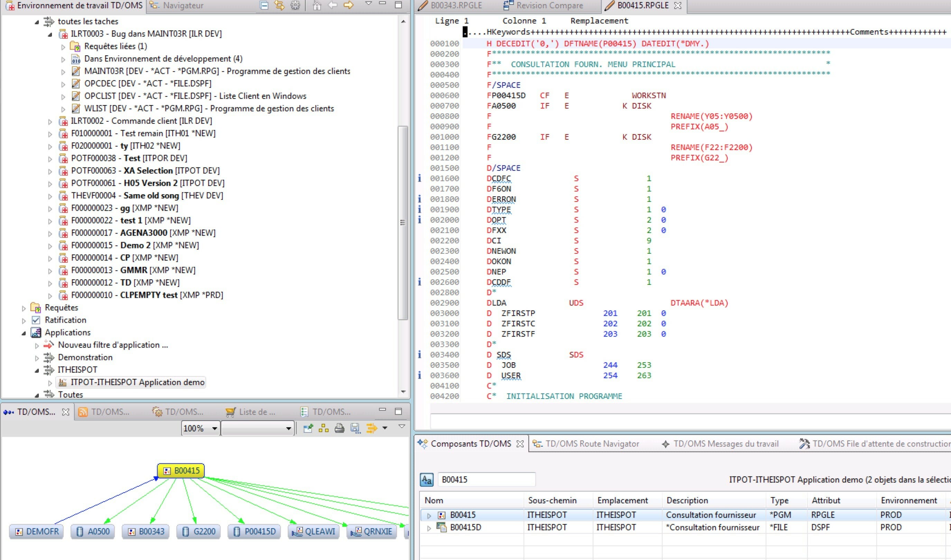Screen dimensions: 951x560
Task: Select the OPCDEC FILE.DSPF item
Action: point(141,83)
